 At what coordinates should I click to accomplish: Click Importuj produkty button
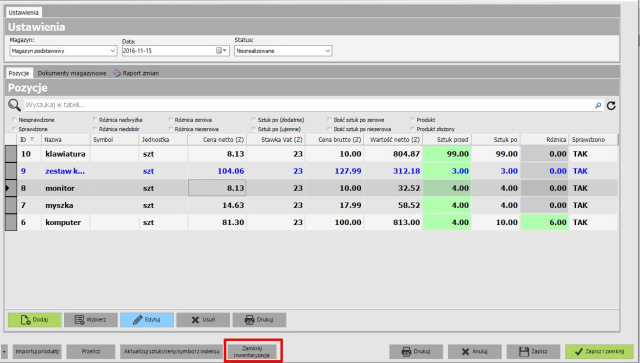tap(37, 352)
